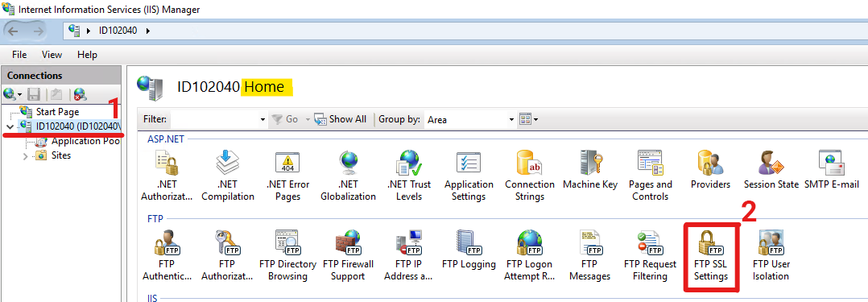This screenshot has height=302, width=868.
Task: Open FTP SSL Settings feature
Action: click(x=711, y=255)
